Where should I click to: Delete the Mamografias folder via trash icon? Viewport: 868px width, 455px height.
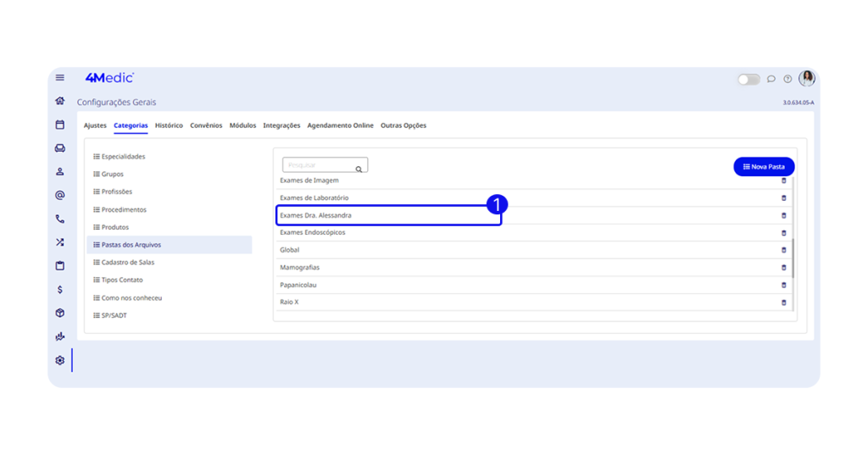coord(783,268)
